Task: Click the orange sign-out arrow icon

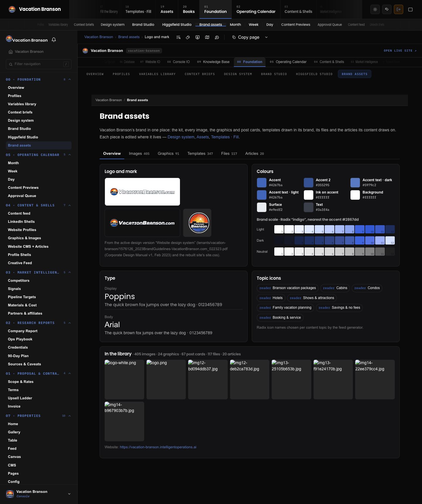Action: (399, 9)
